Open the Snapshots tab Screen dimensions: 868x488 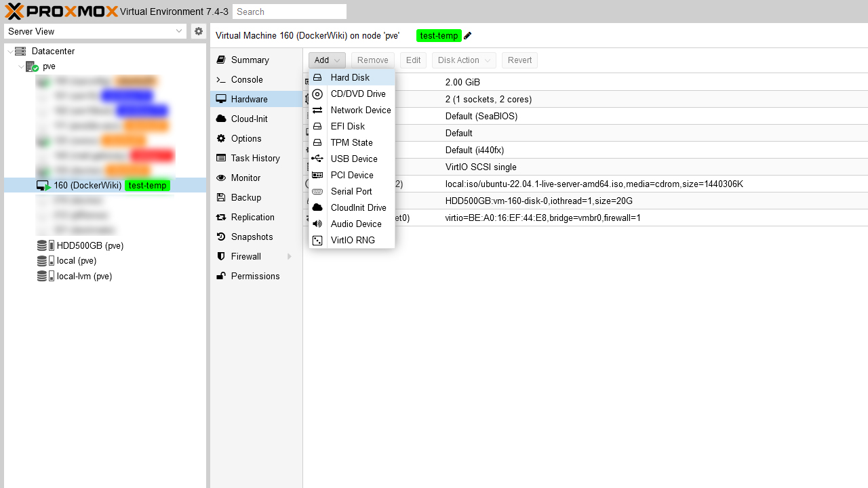click(252, 237)
